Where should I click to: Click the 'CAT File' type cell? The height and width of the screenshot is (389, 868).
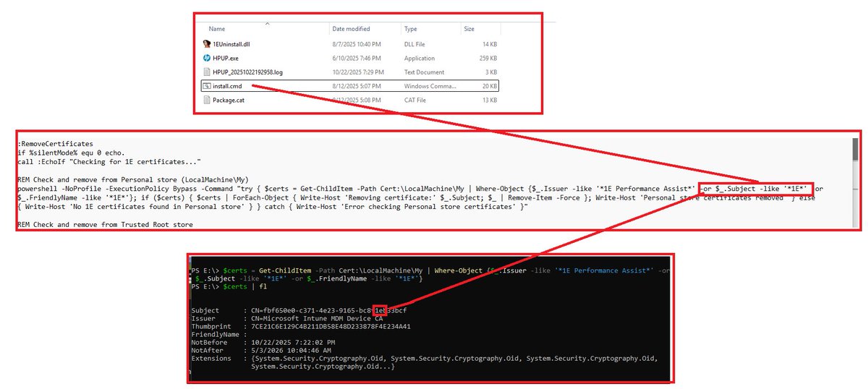[x=417, y=100]
